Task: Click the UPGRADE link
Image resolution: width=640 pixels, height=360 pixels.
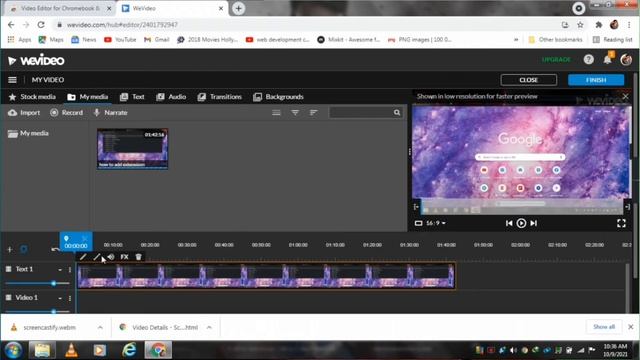Action: coord(556,60)
